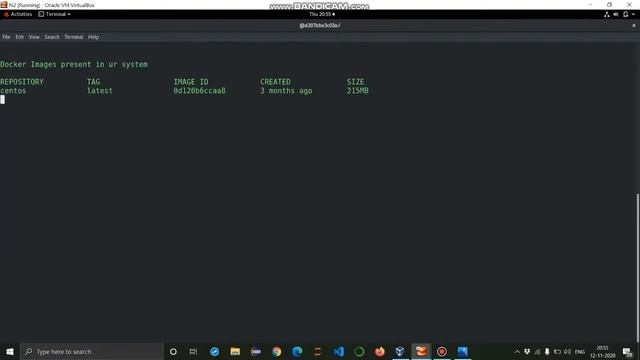Open Task View on taskbar

click(x=193, y=351)
